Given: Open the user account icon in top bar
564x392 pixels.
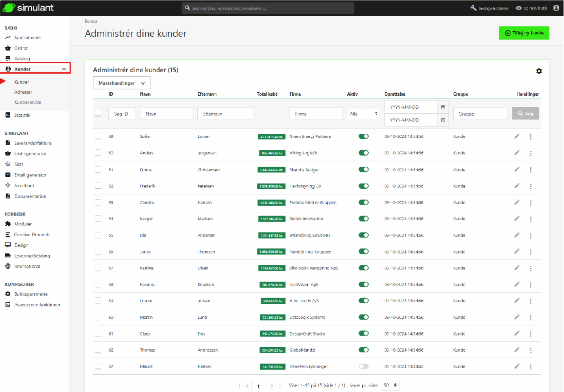Looking at the screenshot, I should tap(556, 8).
